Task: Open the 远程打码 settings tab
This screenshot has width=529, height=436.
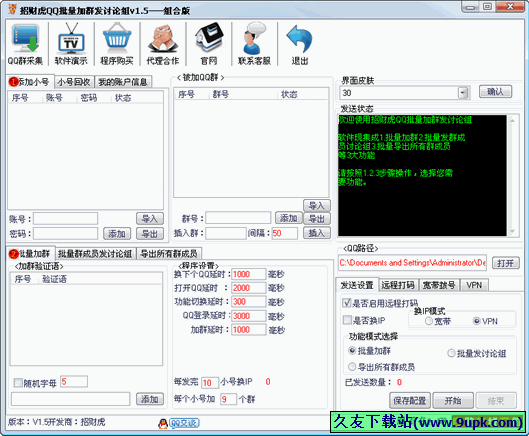Action: coord(398,285)
